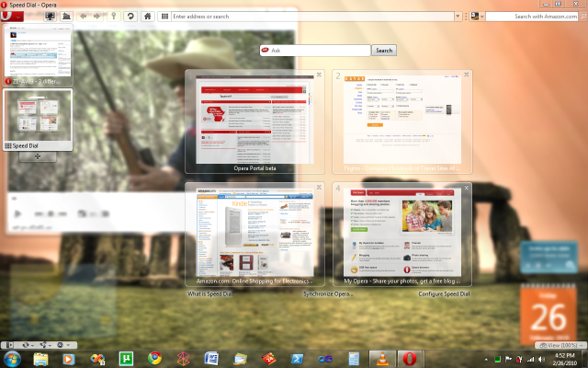Image resolution: width=588 pixels, height=368 pixels.
Task: Switch to the Speed Dial tab thumbnail
Action: click(x=38, y=120)
